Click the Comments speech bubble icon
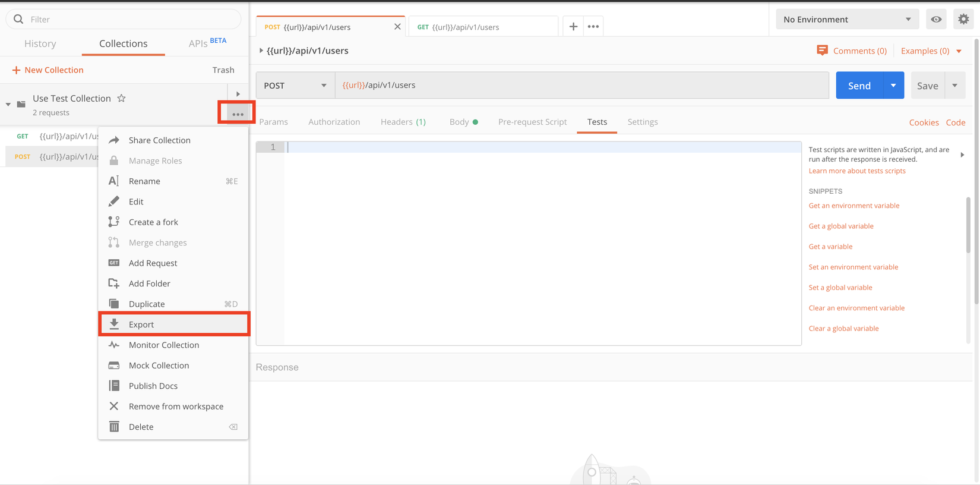The height and width of the screenshot is (485, 980). pyautogui.click(x=822, y=51)
